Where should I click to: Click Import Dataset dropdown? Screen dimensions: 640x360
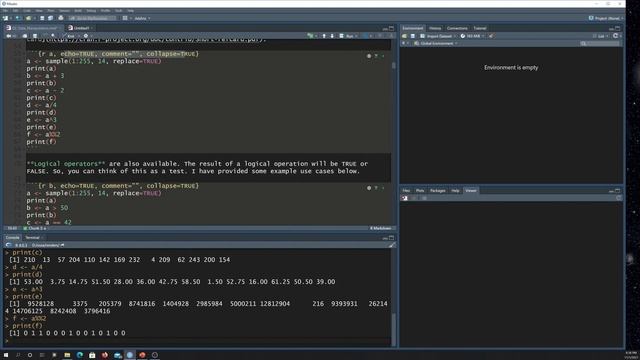(x=438, y=36)
